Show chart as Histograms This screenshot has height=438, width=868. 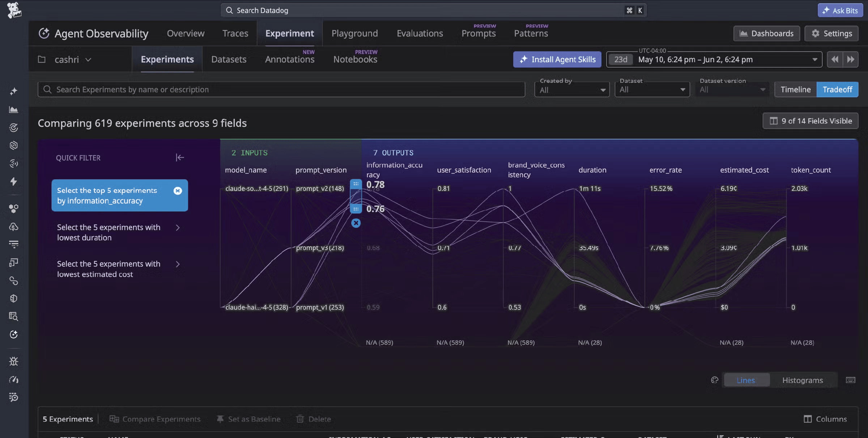coord(803,380)
